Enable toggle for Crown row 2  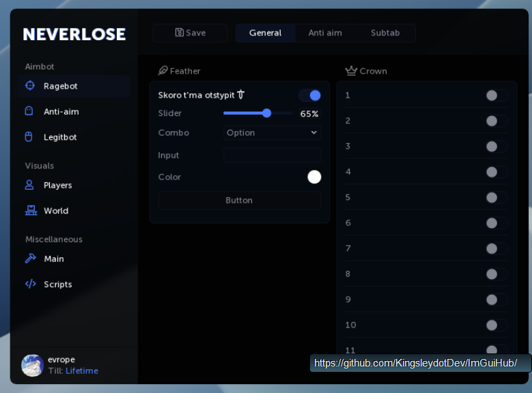(x=496, y=121)
